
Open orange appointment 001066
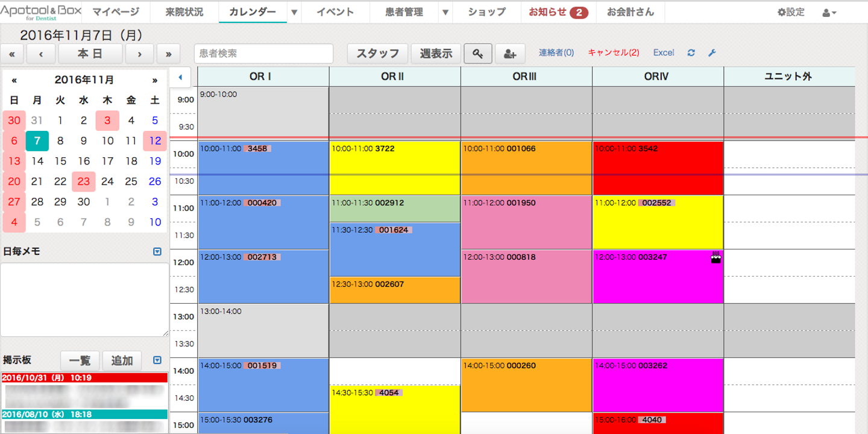pos(526,168)
